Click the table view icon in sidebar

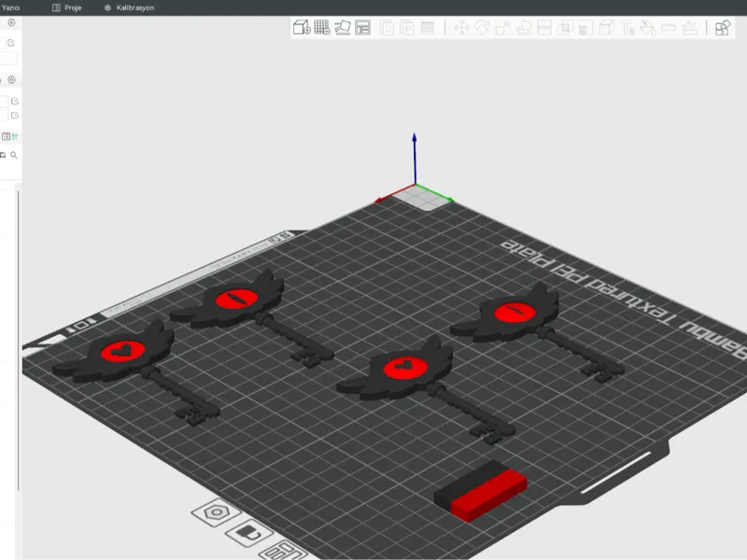tap(6, 136)
